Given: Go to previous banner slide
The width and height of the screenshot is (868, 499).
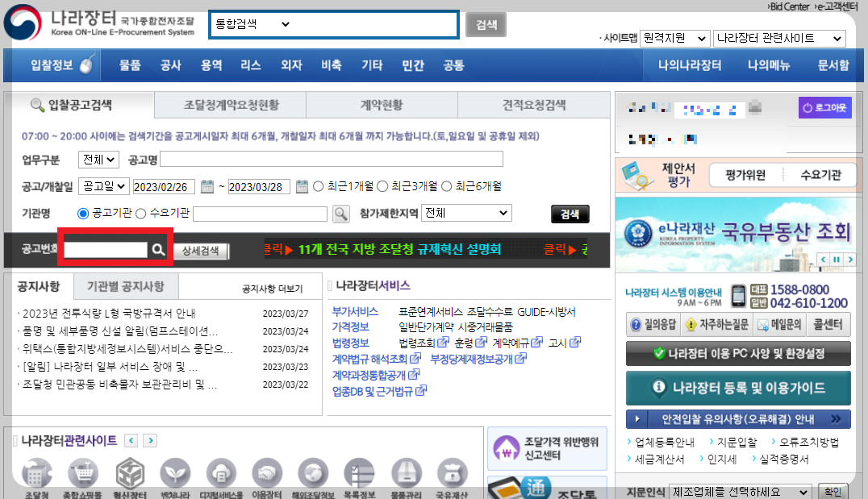Looking at the screenshot, I should pos(823,260).
